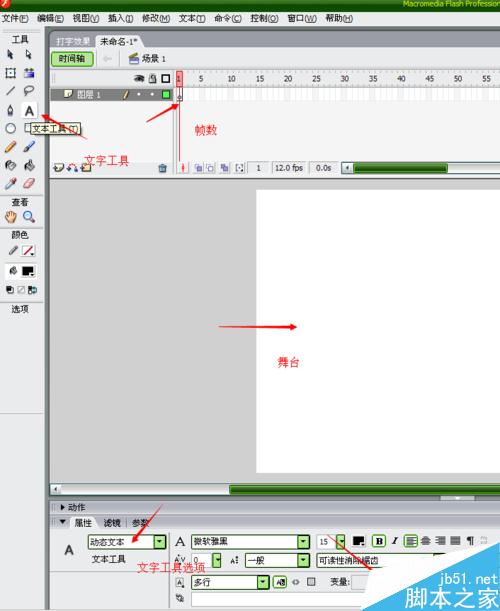Select the white arrow Subselection tool
The height and width of the screenshot is (611, 500).
point(28,54)
